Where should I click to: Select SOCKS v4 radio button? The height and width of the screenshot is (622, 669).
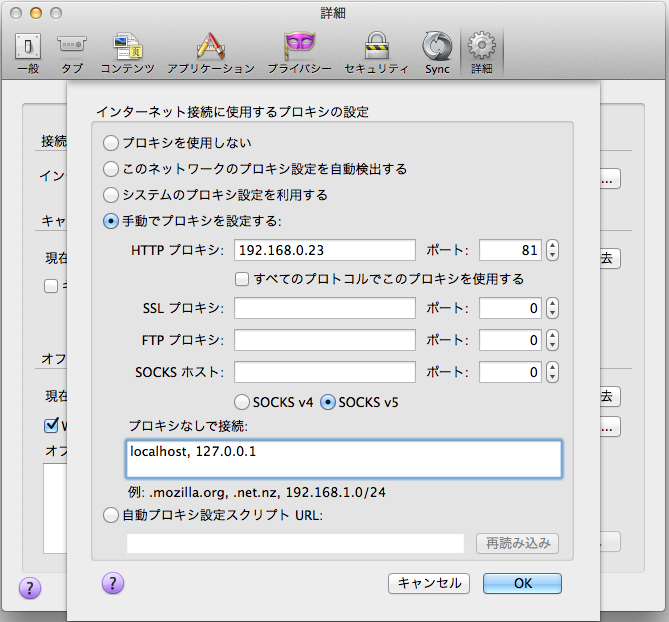[x=241, y=402]
